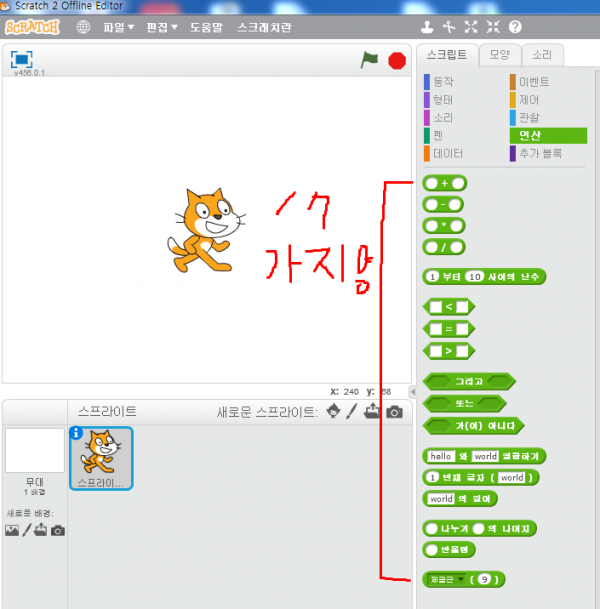
Task: Click the green flag to start
Action: point(369,60)
